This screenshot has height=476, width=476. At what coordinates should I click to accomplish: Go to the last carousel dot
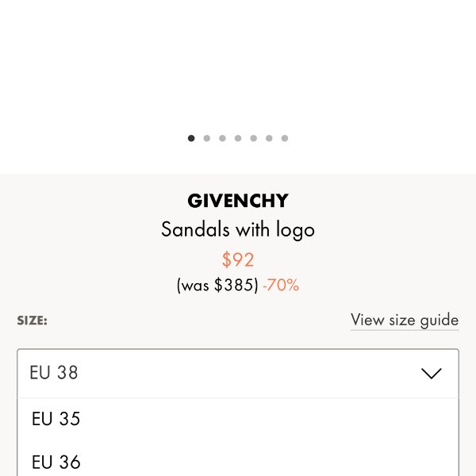285,138
